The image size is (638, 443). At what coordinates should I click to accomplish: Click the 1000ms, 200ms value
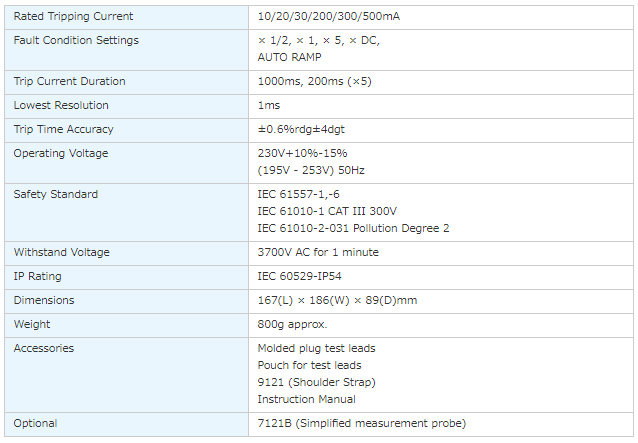[x=314, y=81]
